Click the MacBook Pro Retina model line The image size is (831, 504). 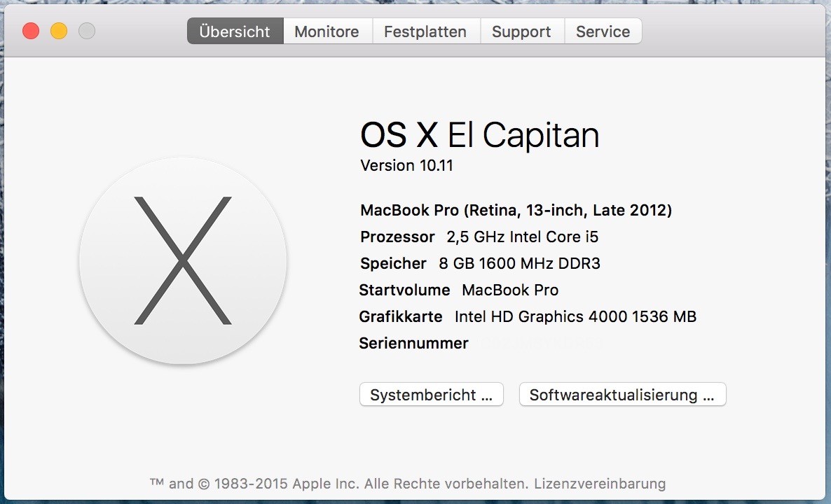click(516, 210)
